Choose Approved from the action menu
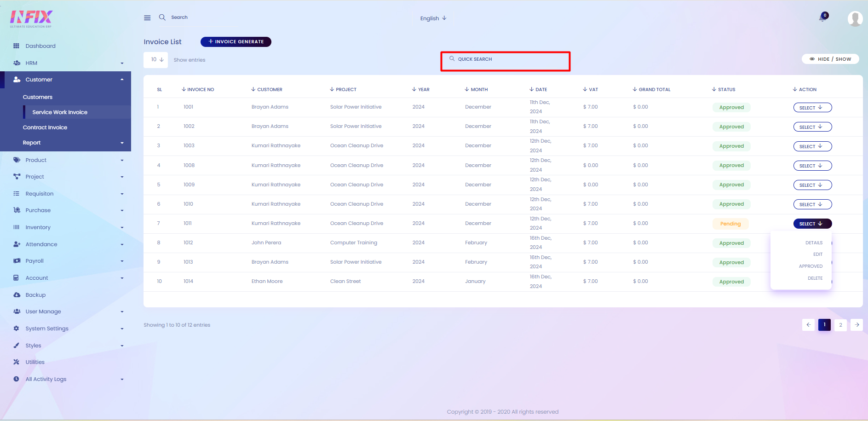Image resolution: width=868 pixels, height=421 pixels. 811,266
